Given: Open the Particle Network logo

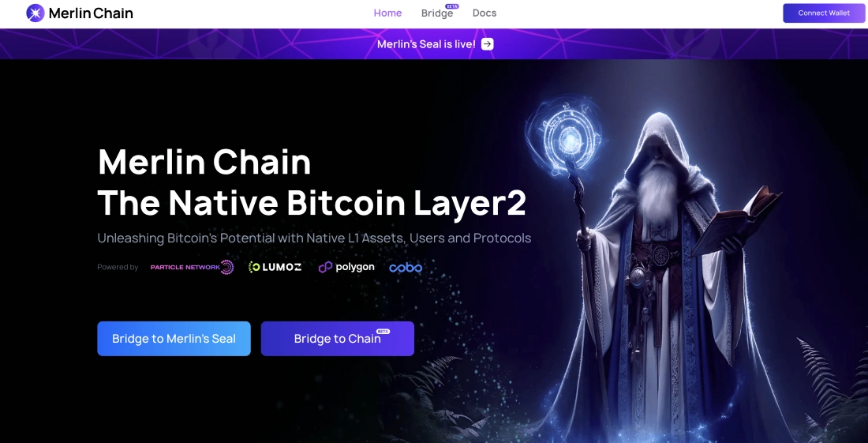Looking at the screenshot, I should (x=192, y=268).
